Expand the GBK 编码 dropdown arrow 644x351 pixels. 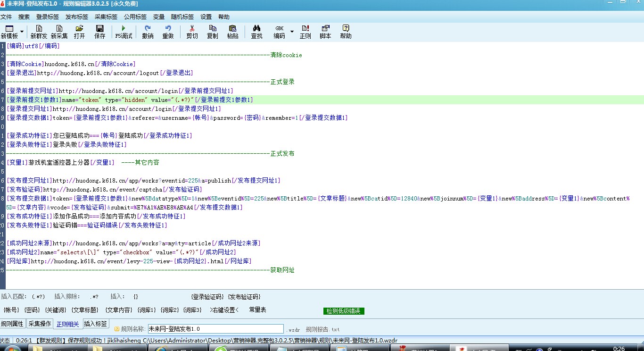[x=292, y=32]
